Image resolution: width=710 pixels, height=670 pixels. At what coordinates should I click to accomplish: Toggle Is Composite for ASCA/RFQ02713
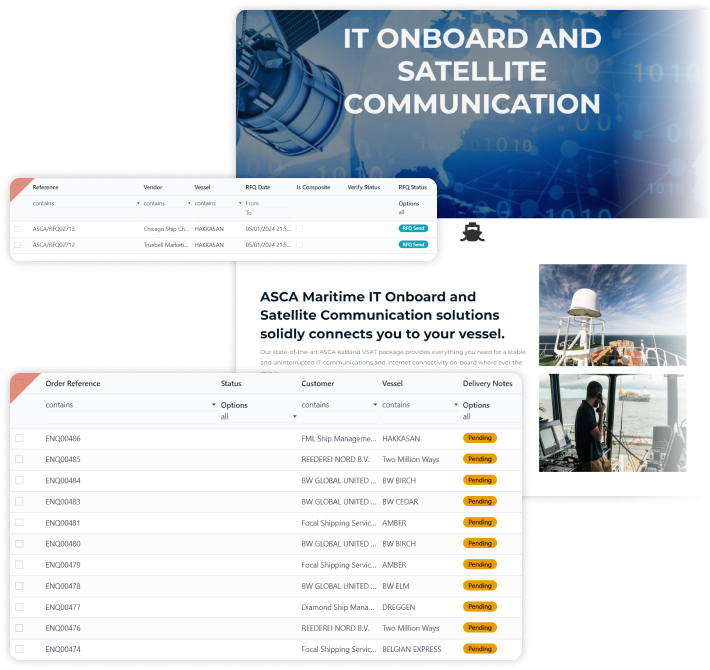[299, 229]
